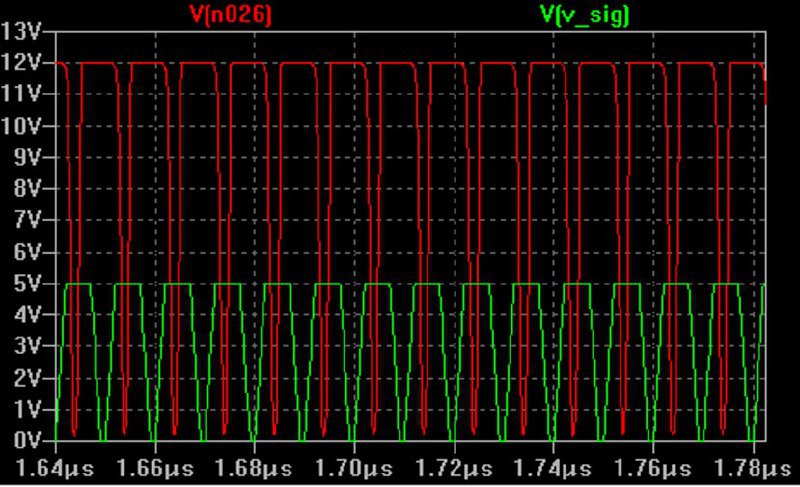Click the 1.68µs time axis label
This screenshot has height=487, width=800.
(254, 468)
